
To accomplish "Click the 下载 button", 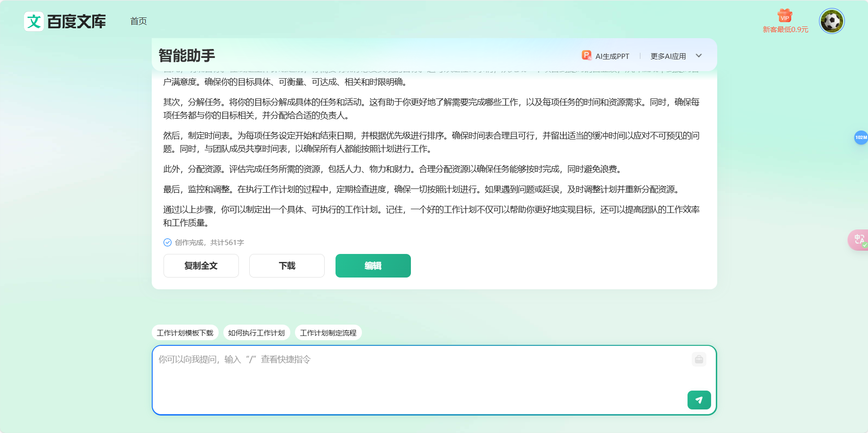I will pos(287,266).
